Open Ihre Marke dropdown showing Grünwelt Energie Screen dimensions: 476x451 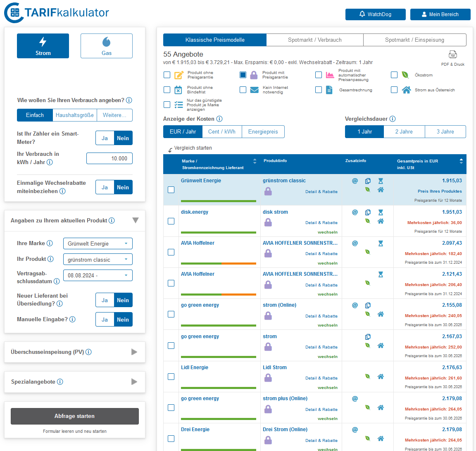pos(98,243)
